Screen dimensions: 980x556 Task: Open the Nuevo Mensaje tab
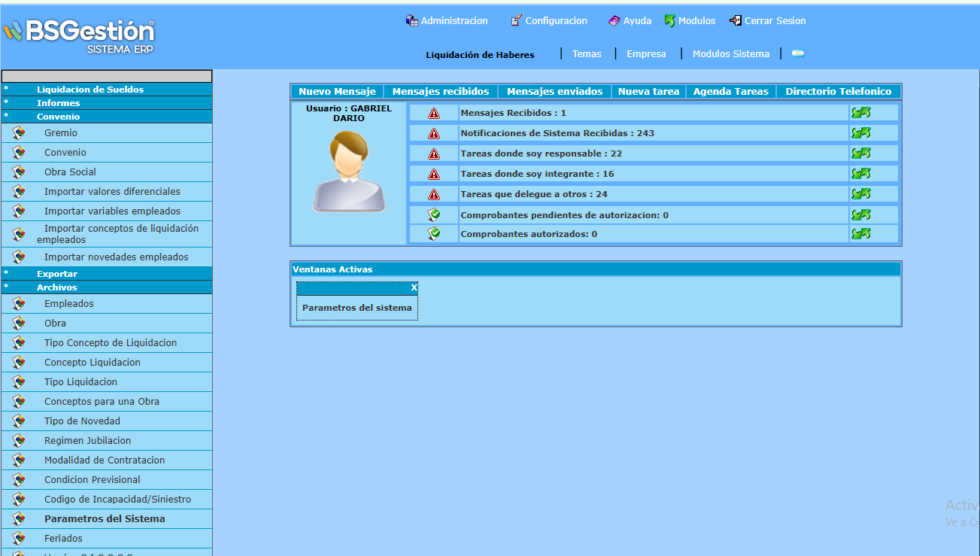click(337, 91)
